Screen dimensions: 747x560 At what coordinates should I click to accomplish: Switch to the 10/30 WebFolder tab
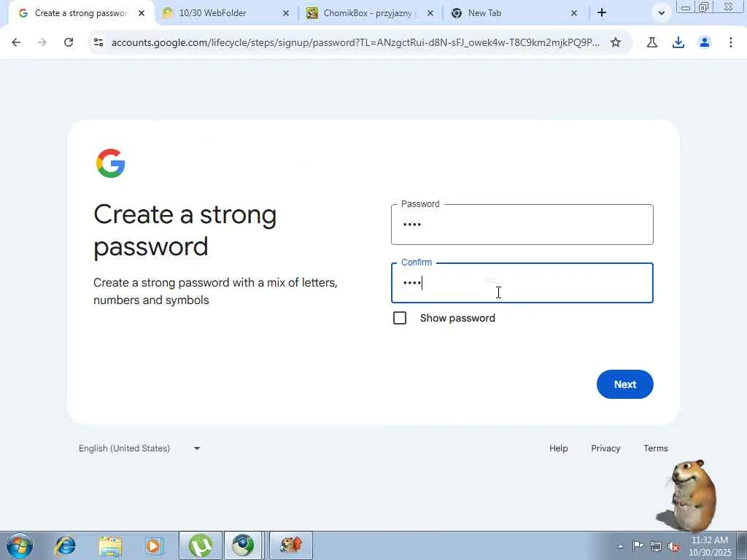pyautogui.click(x=226, y=13)
